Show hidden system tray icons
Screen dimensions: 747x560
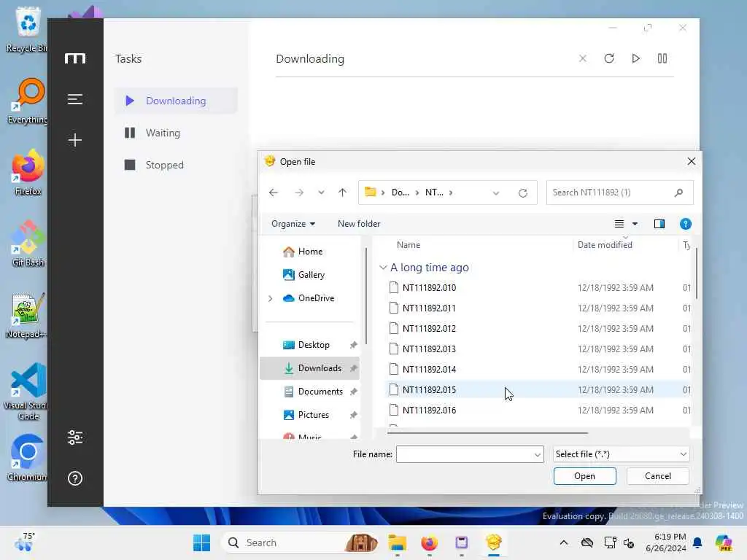point(564,542)
